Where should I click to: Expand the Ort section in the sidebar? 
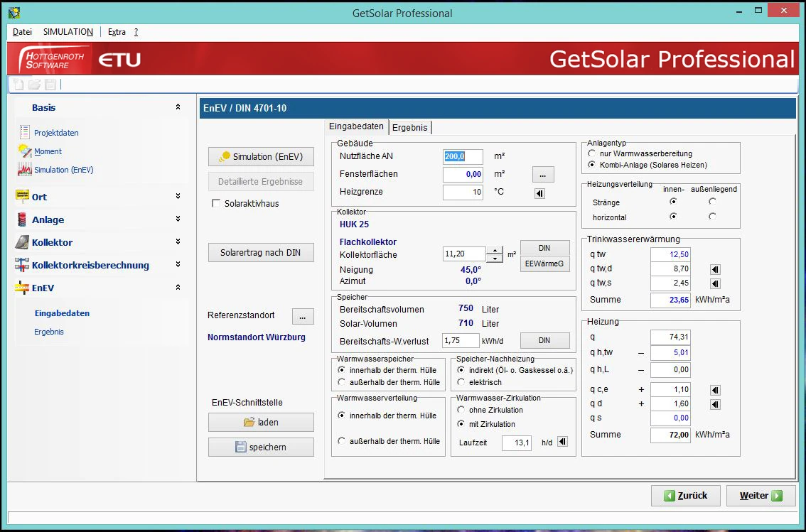(x=178, y=197)
